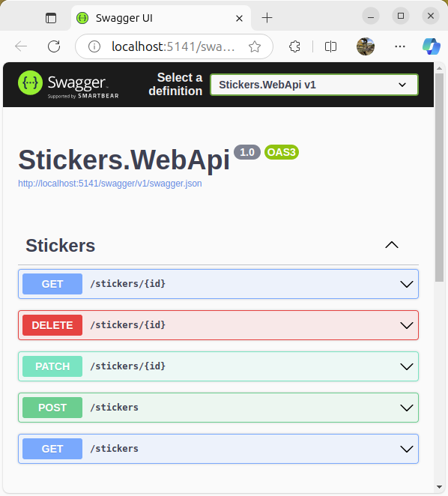Viewport: 448px width, 496px height.
Task: Reload the page with the refresh icon
Action: point(54,46)
